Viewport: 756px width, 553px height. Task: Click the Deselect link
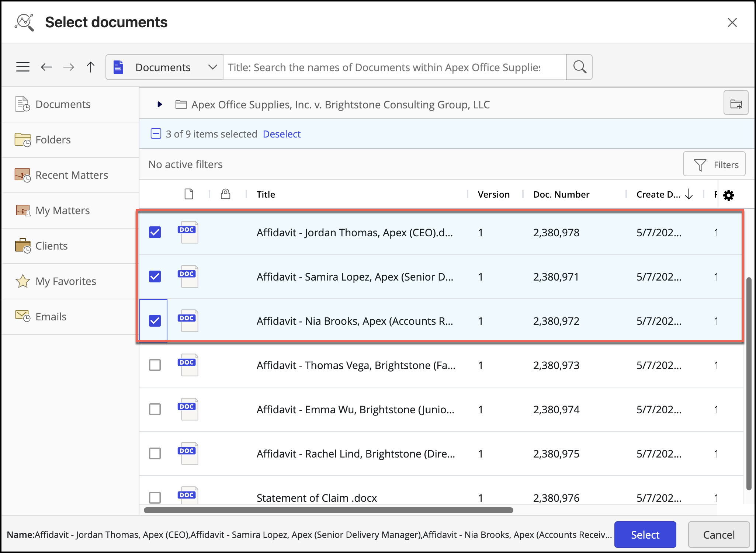(282, 134)
